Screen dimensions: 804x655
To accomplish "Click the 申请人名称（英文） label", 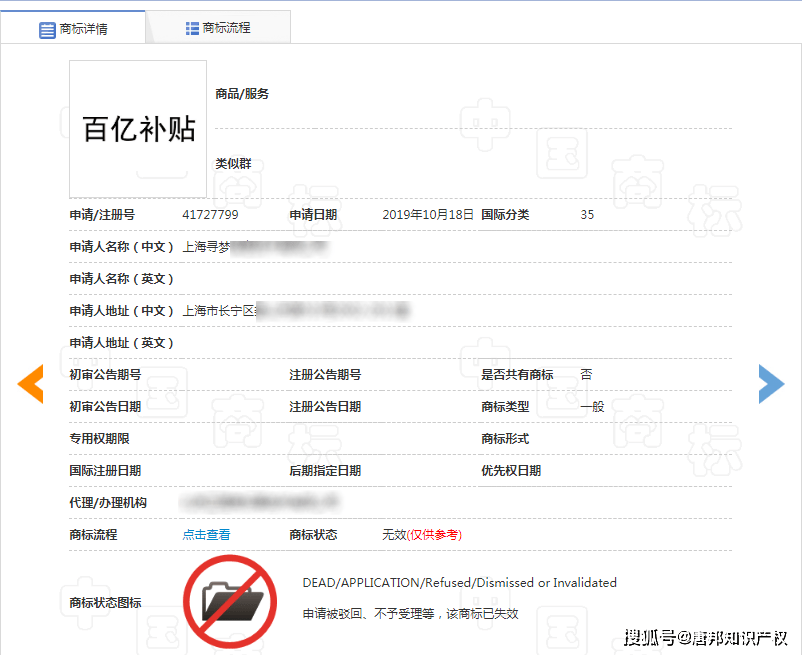I will coord(122,279).
